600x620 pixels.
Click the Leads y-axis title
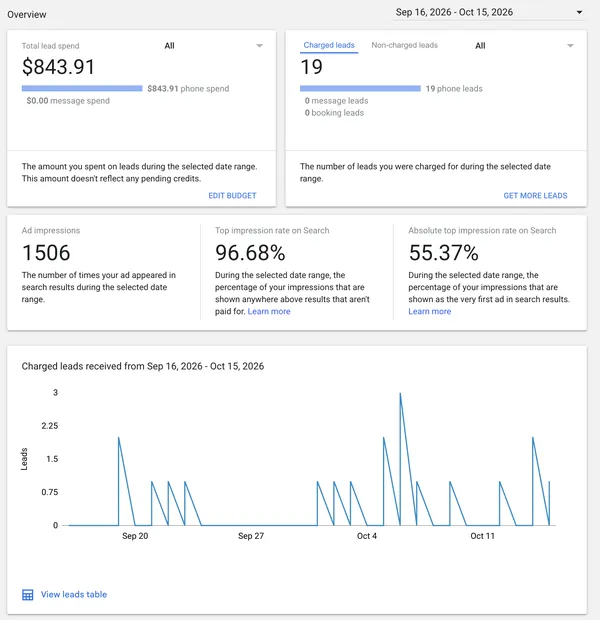(x=24, y=459)
